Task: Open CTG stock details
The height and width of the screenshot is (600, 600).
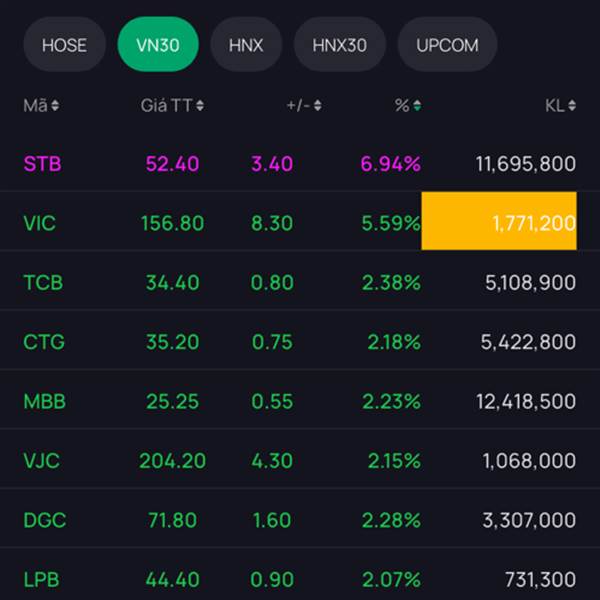Action: (44, 342)
